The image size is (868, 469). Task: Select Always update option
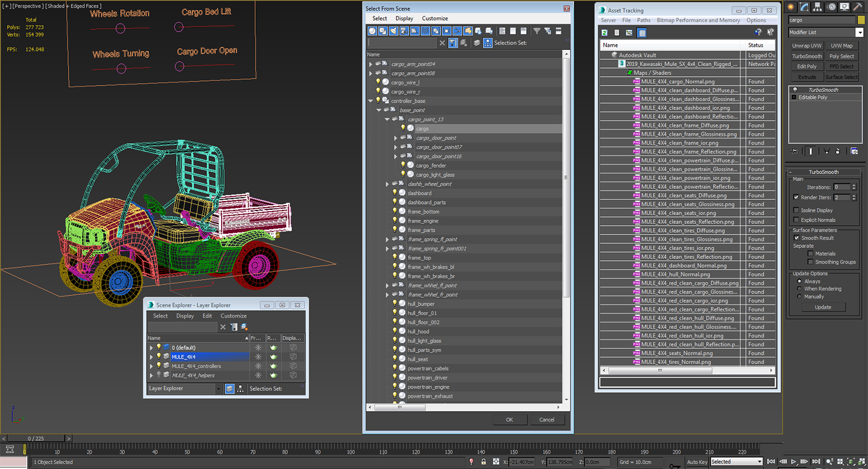click(799, 281)
